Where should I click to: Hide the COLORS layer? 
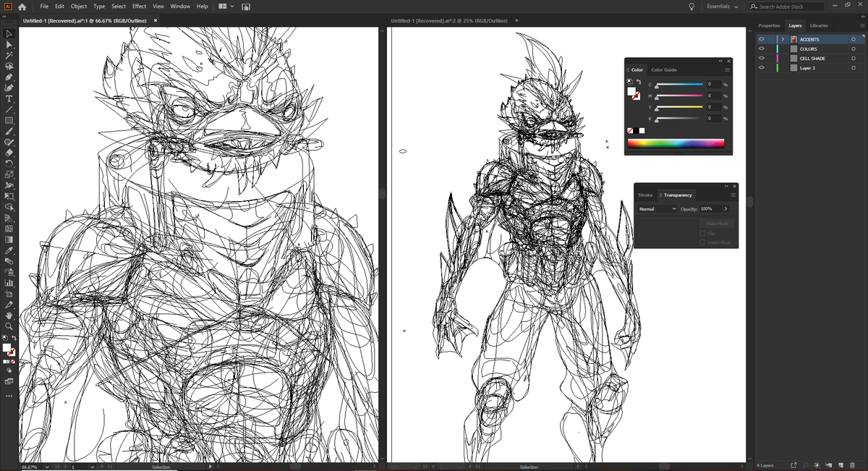point(762,48)
